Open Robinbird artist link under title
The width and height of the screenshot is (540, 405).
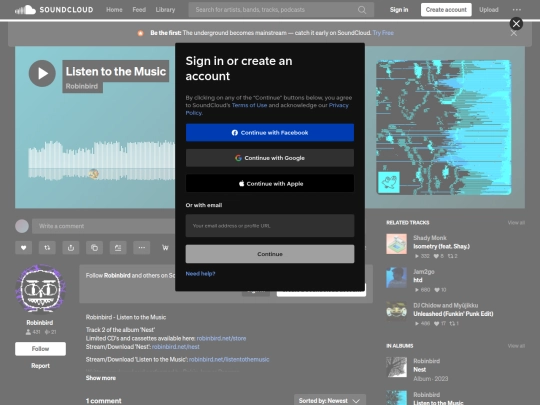[82, 86]
